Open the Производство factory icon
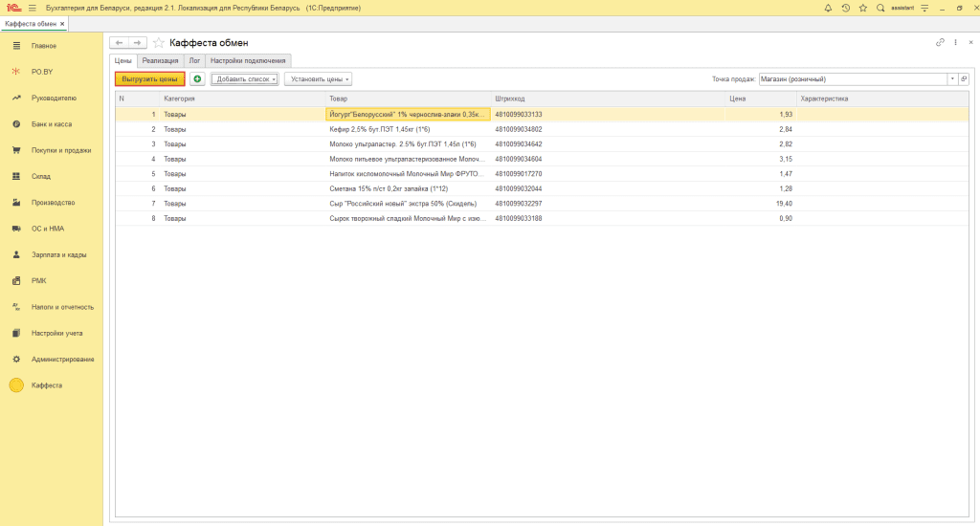The image size is (980, 526). coord(16,203)
